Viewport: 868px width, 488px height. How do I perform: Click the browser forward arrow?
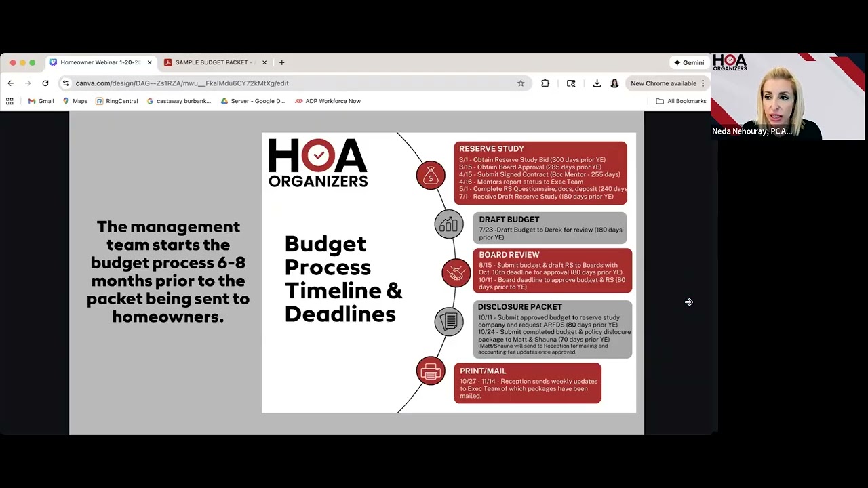click(x=28, y=83)
